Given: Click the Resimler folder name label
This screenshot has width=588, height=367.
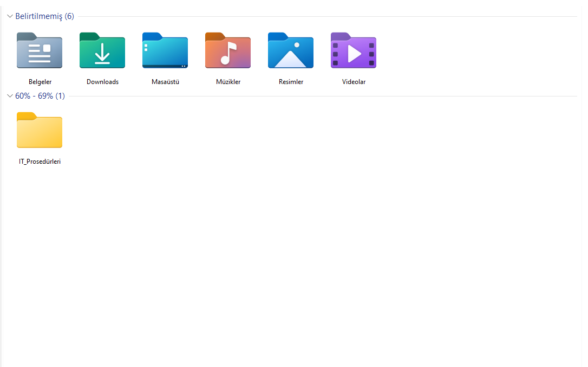Looking at the screenshot, I should pyautogui.click(x=291, y=82).
